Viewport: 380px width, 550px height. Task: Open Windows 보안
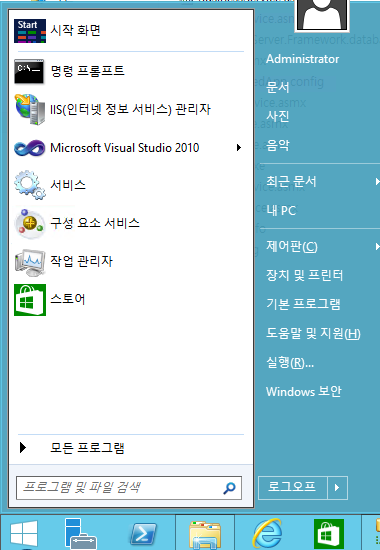[x=304, y=391]
